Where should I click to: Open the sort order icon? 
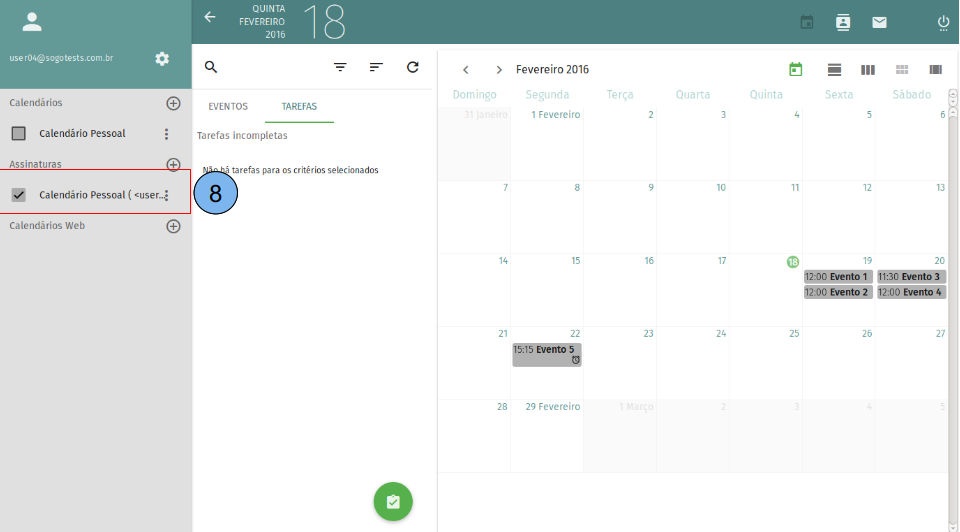(376, 67)
